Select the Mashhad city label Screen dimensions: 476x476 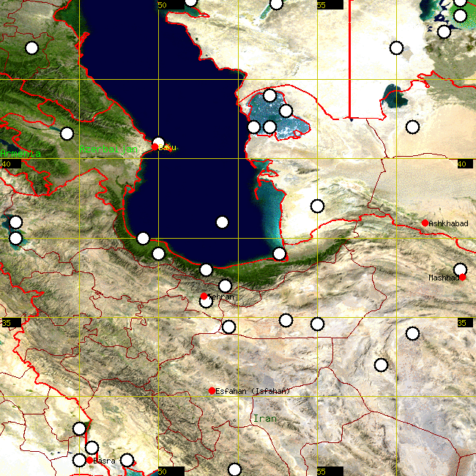tap(444, 278)
